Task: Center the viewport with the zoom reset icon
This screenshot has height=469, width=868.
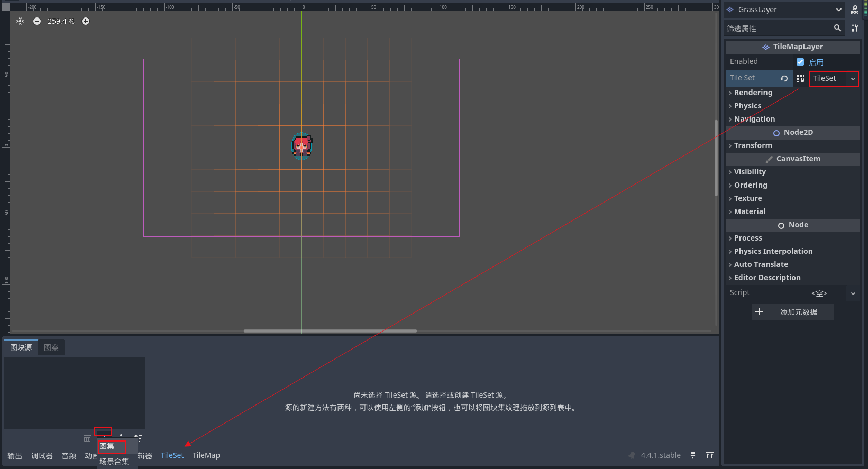Action: 20,21
